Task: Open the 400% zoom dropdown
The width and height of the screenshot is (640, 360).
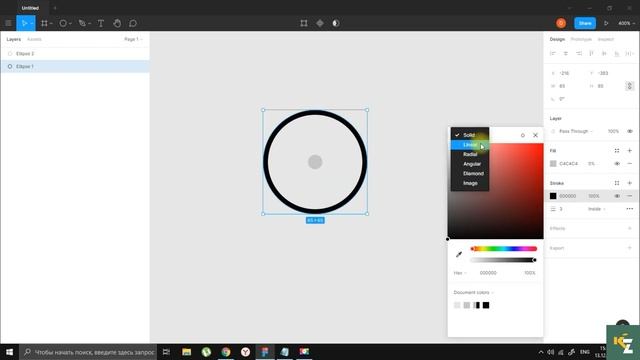Action: click(x=626, y=23)
